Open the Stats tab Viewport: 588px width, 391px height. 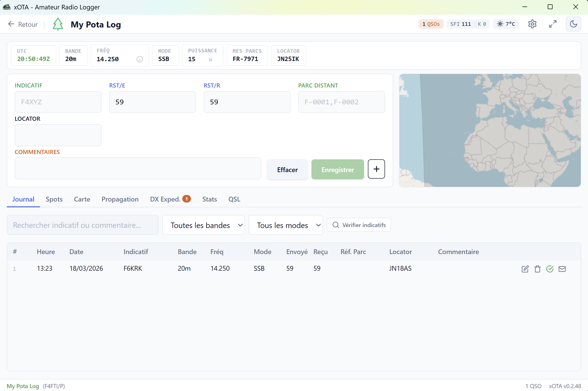click(x=210, y=199)
